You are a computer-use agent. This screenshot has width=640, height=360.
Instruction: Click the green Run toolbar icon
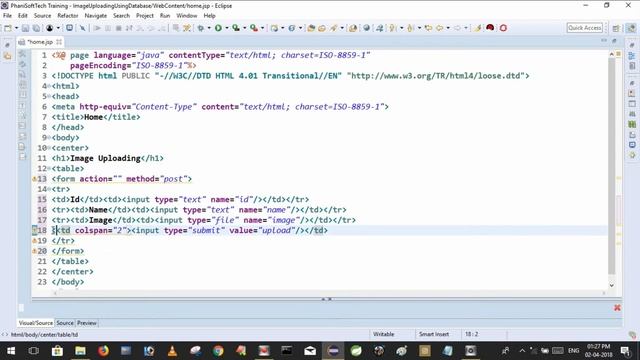click(218, 28)
